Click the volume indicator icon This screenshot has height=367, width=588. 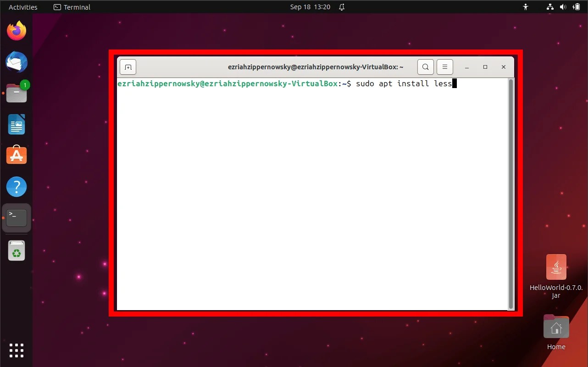point(563,7)
